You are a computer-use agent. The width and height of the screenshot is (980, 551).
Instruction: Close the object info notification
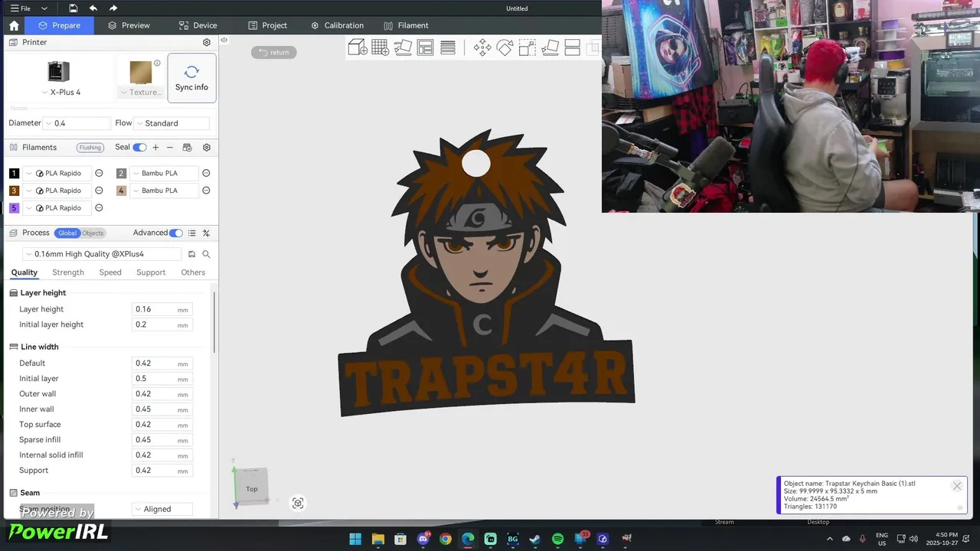coord(957,486)
